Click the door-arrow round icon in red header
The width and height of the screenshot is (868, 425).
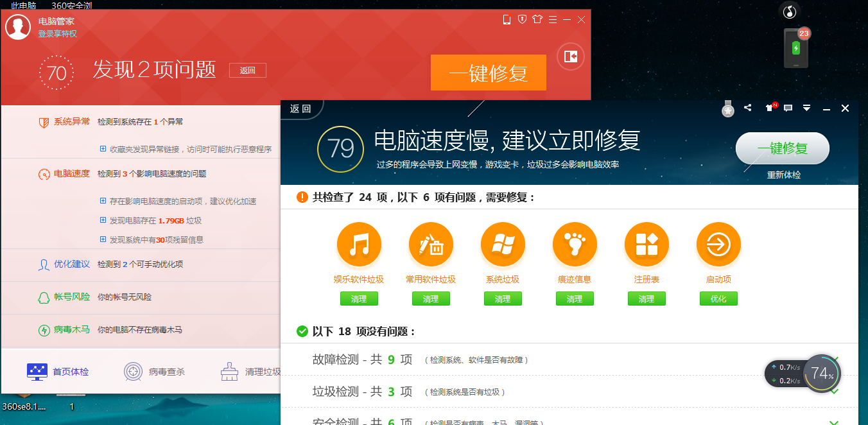pyautogui.click(x=571, y=56)
